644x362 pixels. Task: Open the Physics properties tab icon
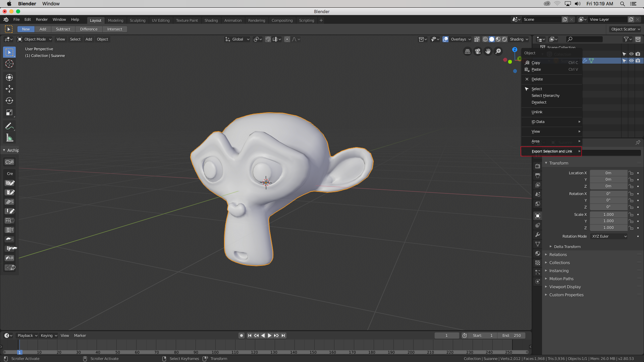pos(538,282)
